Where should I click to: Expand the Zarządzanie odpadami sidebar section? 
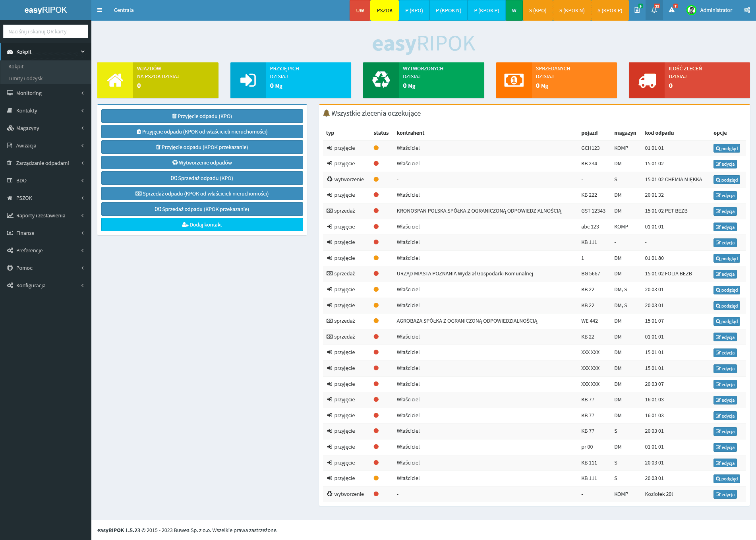tap(46, 163)
